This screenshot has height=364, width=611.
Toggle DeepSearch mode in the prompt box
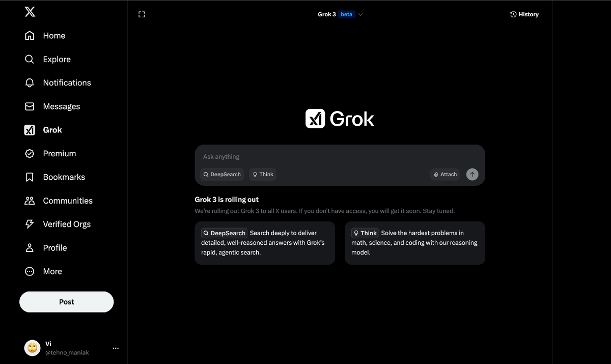[222, 174]
